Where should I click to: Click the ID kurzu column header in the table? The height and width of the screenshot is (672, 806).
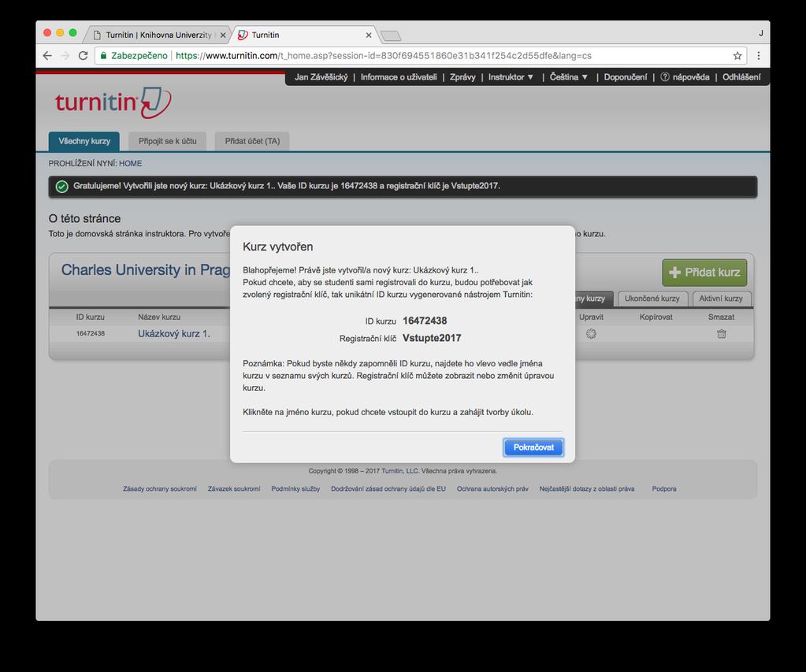pyautogui.click(x=91, y=317)
